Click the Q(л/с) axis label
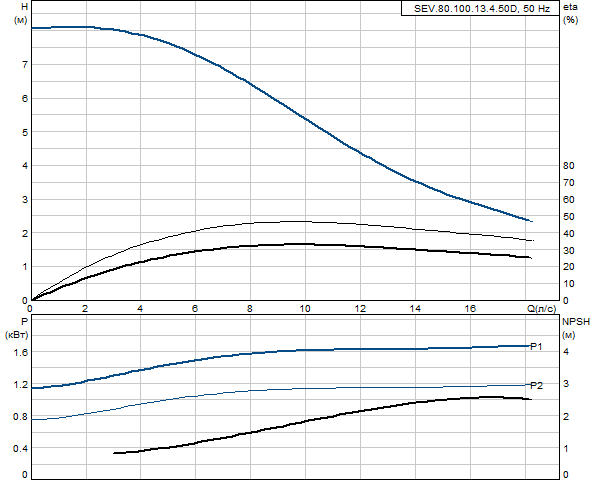This screenshot has width=592, height=480. pos(541,309)
